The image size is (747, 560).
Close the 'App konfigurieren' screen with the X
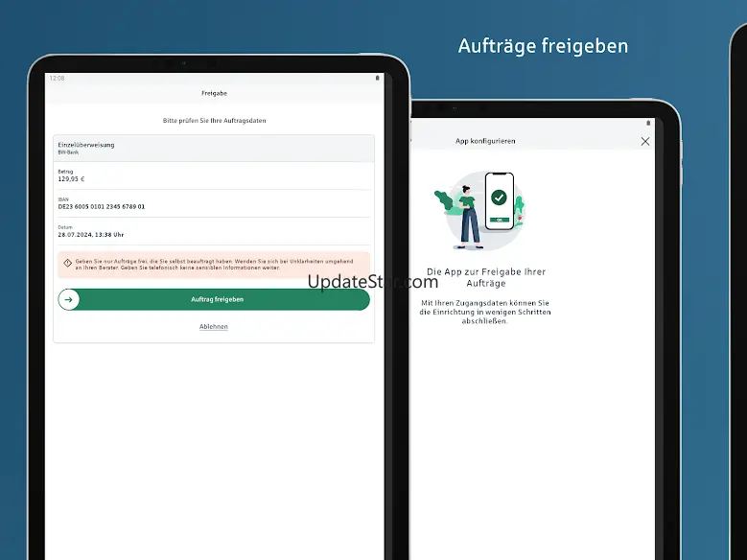645,142
